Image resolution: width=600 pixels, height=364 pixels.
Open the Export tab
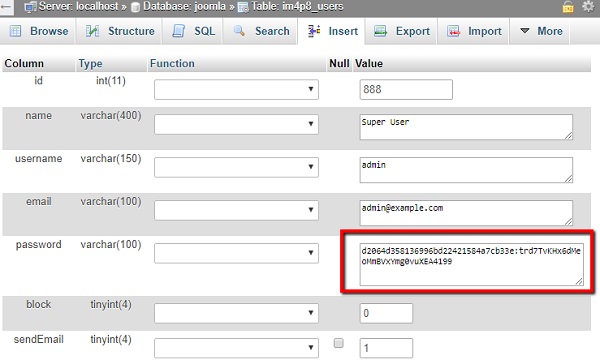[x=401, y=31]
